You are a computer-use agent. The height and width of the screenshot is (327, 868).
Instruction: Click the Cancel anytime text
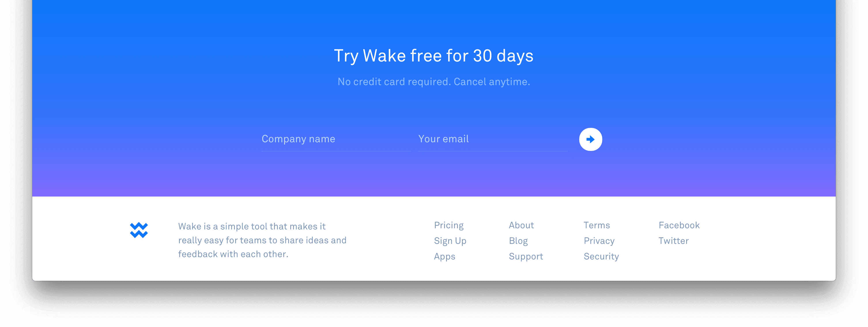pos(492,81)
